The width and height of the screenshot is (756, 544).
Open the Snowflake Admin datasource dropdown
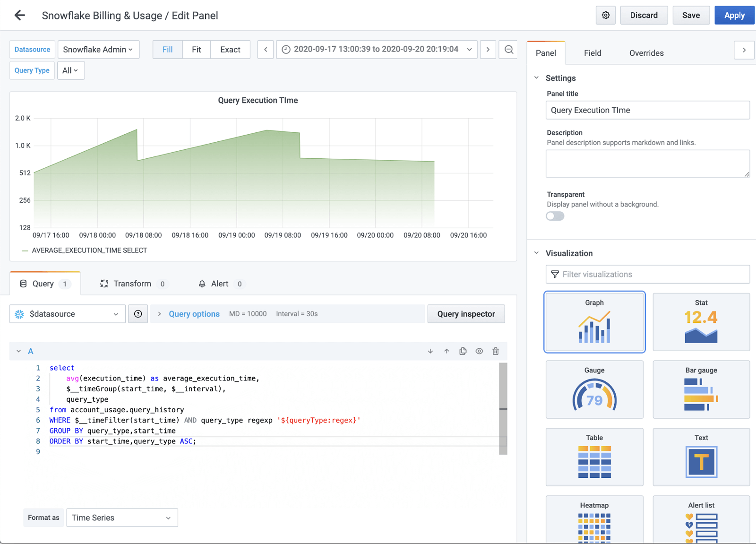[x=98, y=49]
